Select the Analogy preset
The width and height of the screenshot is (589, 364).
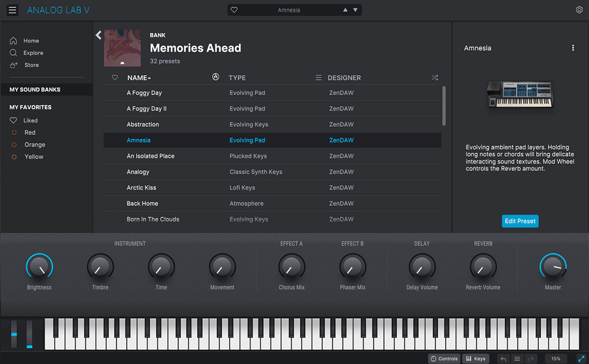[272, 171]
